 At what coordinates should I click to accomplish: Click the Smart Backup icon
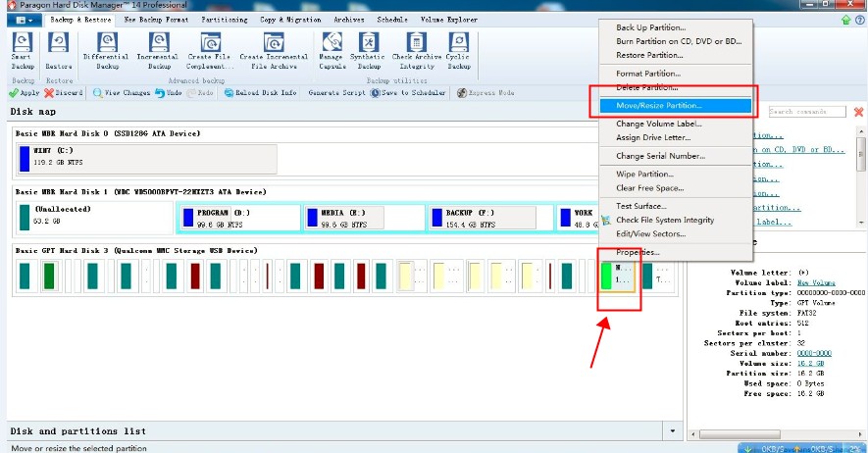tap(23, 50)
